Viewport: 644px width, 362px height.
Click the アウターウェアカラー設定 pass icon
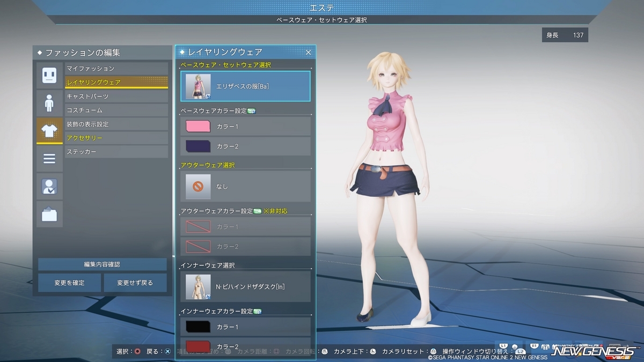click(x=257, y=211)
